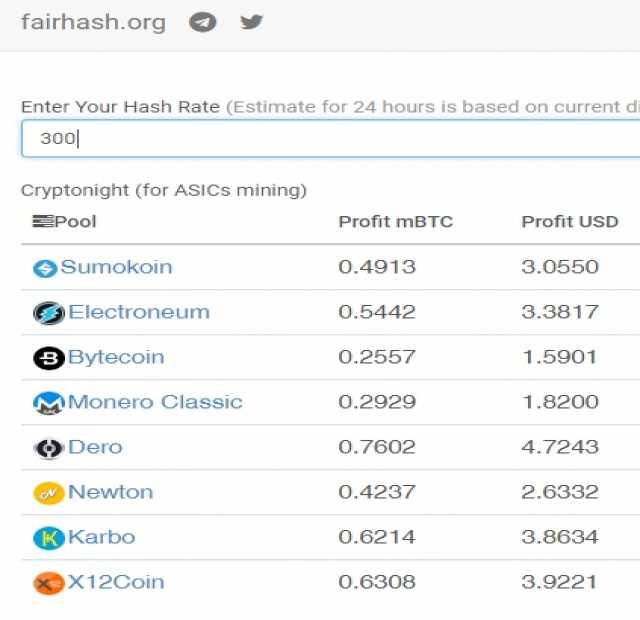640x620 pixels.
Task: Click the Monero Classic logo
Action: click(x=49, y=403)
